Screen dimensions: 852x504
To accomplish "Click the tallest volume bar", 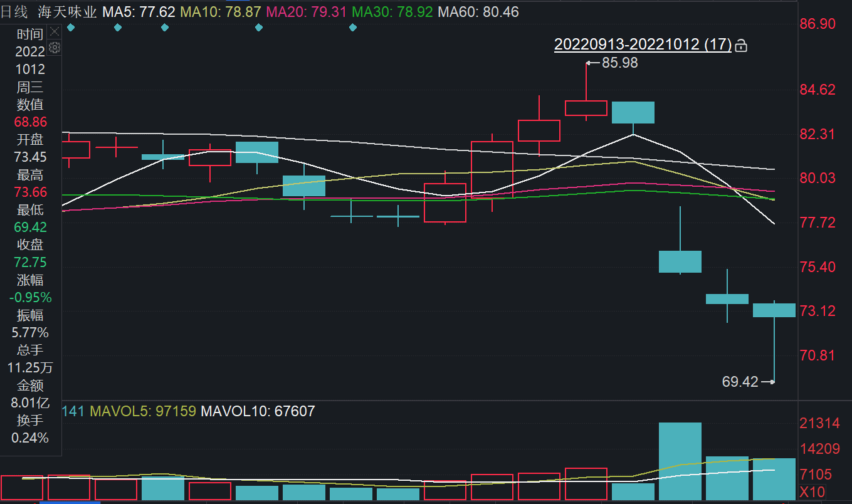I will (x=680, y=461).
